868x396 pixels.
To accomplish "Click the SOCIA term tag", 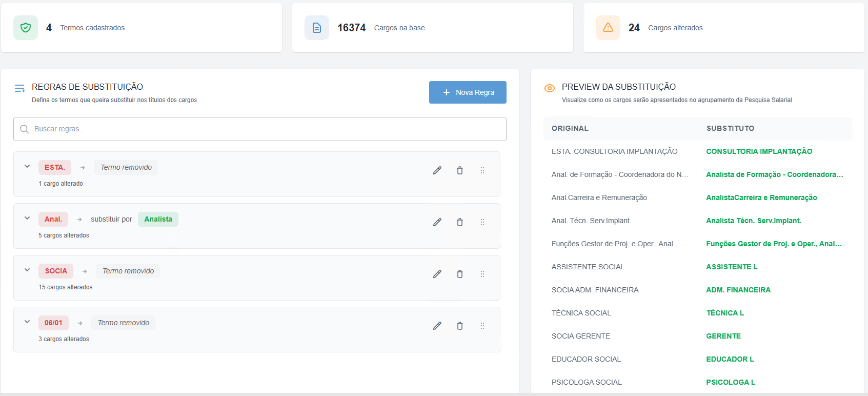I will pos(56,271).
